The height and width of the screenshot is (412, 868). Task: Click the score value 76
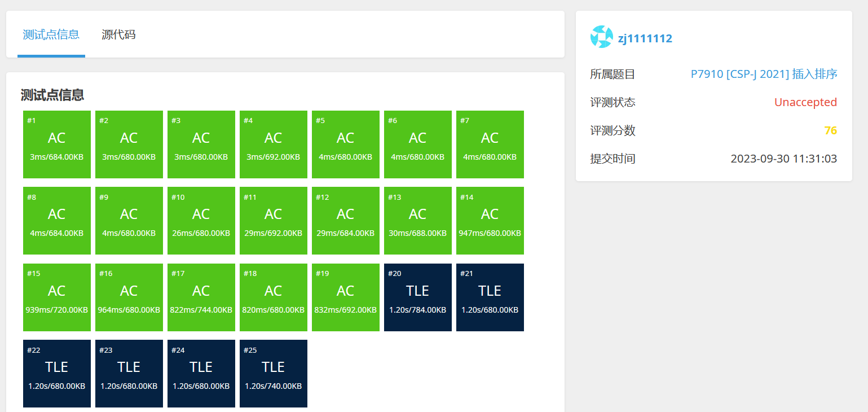(x=830, y=130)
